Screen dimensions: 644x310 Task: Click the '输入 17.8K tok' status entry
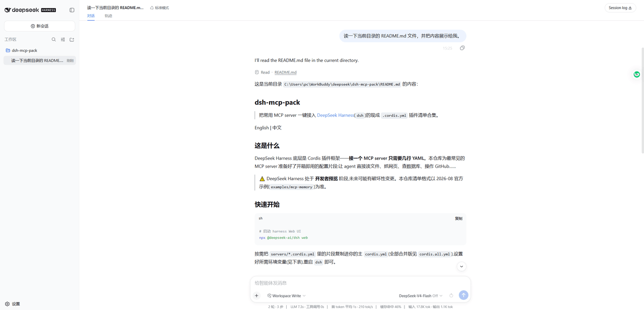[x=419, y=306]
